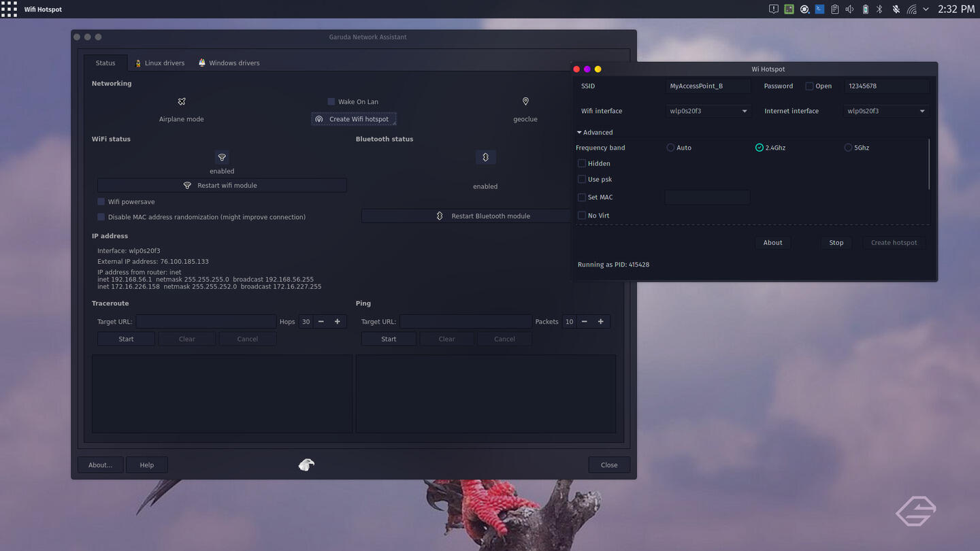Open the Windows drivers tab

229,63
